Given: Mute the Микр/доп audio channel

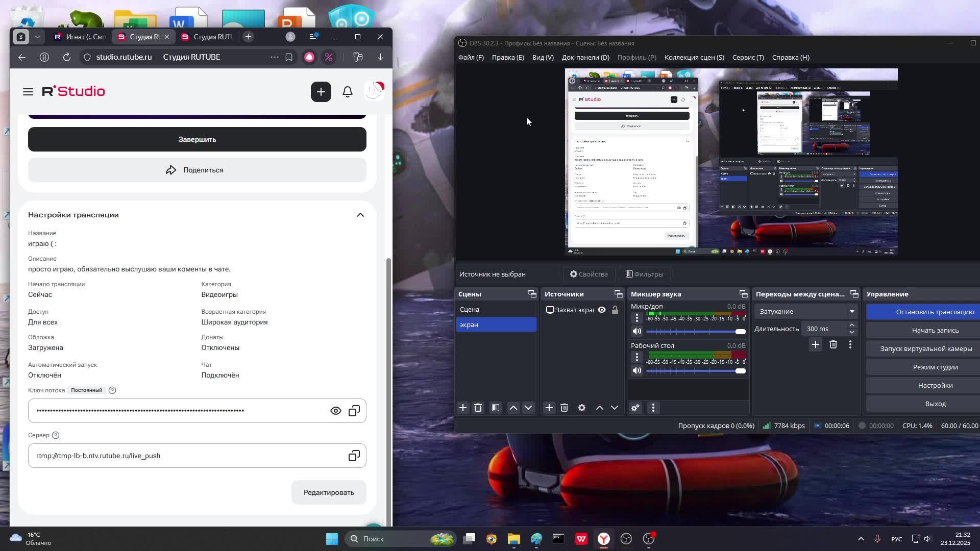Looking at the screenshot, I should [637, 331].
